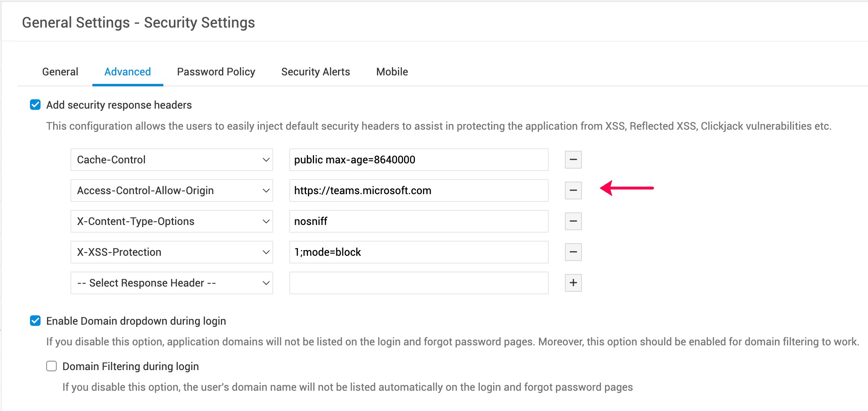Expand the X-XSS-Protection header dropdown
The image size is (868, 411).
[171, 252]
